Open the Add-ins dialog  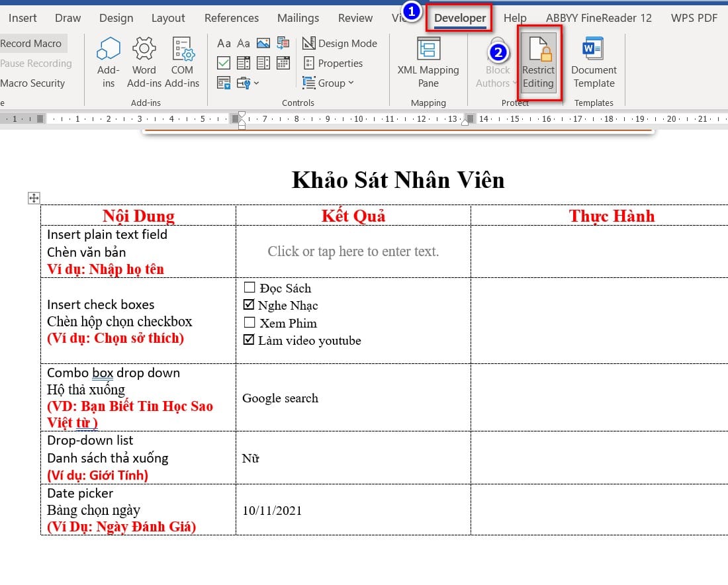[x=108, y=62]
